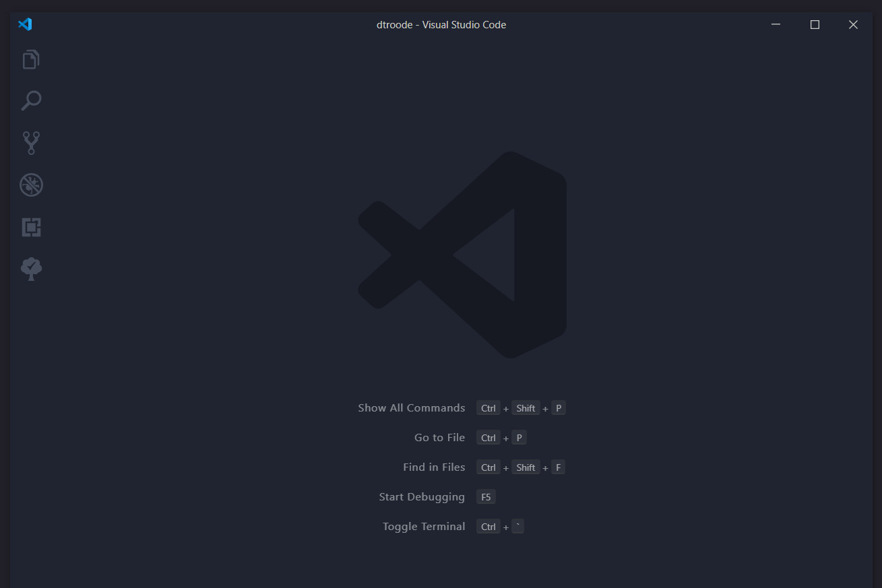The height and width of the screenshot is (588, 882).
Task: Click the P key beside Show All Commands
Action: pyautogui.click(x=558, y=408)
